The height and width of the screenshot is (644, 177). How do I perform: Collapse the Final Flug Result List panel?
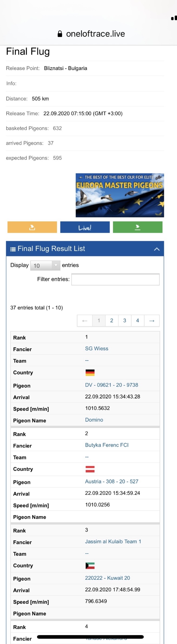click(157, 249)
